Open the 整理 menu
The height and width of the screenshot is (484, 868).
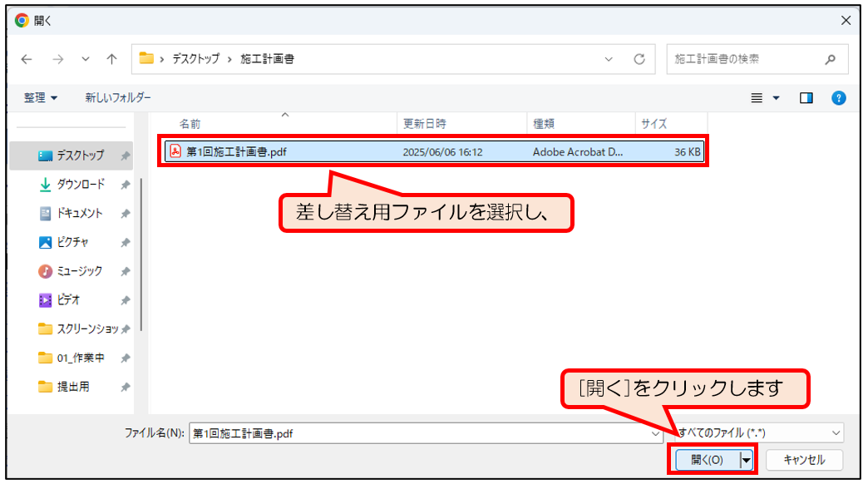[41, 98]
